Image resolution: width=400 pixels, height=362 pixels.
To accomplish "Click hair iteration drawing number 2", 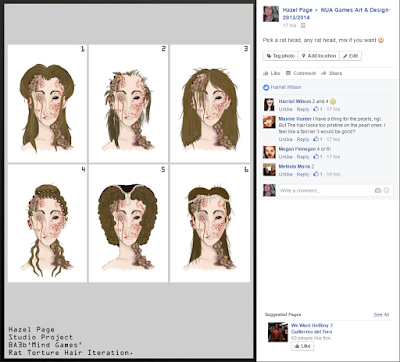I will tap(129, 104).
